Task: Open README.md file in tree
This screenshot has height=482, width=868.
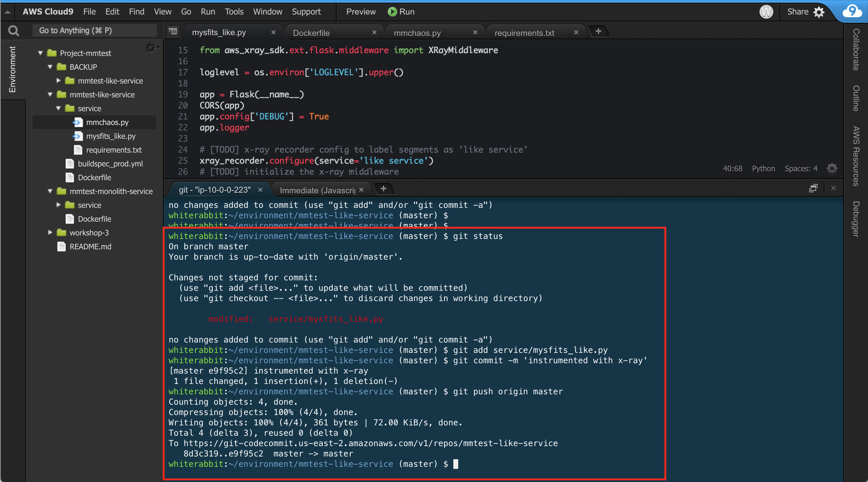Action: (90, 247)
